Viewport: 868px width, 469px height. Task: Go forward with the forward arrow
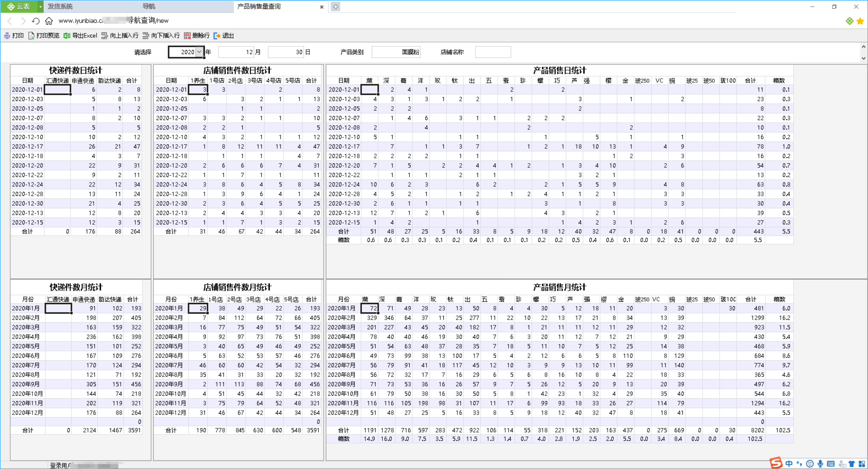coord(23,21)
